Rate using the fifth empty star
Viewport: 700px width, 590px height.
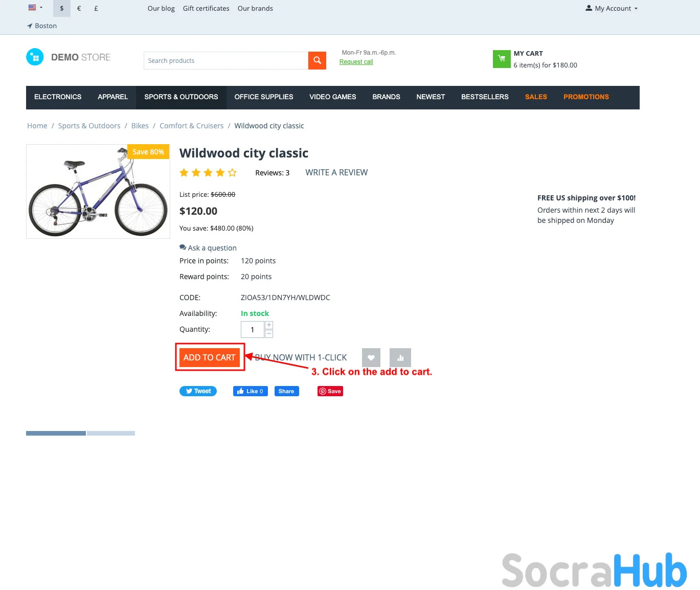tap(232, 173)
